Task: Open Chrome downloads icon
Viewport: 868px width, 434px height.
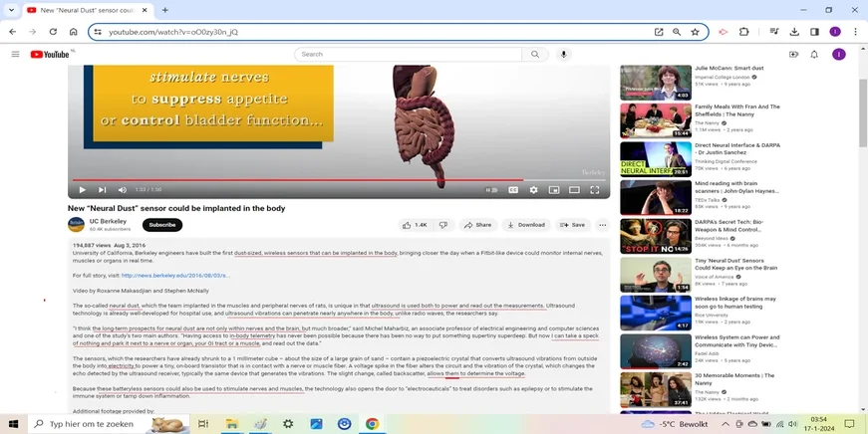Action: tap(794, 32)
